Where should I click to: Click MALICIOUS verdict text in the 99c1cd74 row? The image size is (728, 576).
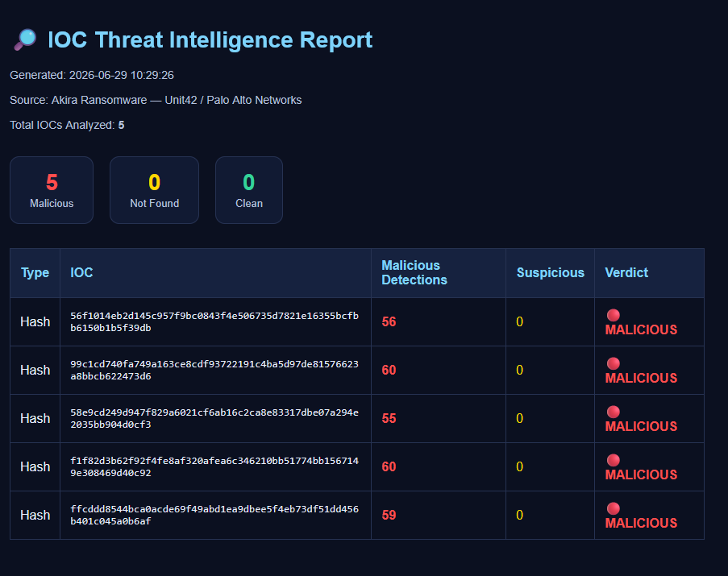click(x=641, y=378)
